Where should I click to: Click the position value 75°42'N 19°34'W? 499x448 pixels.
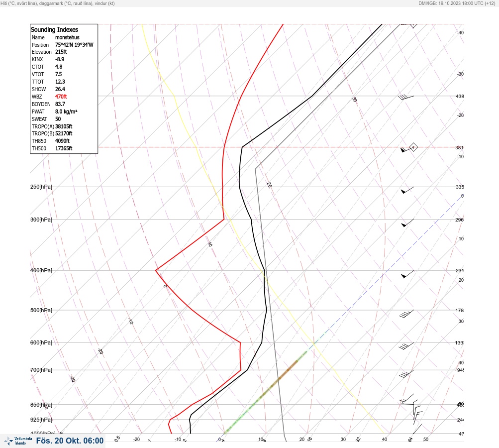pyautogui.click(x=74, y=45)
